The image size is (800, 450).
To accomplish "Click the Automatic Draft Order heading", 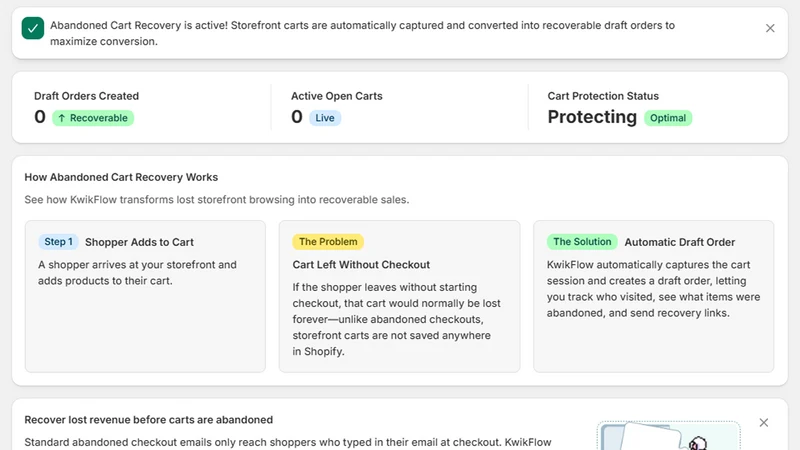I will (680, 242).
